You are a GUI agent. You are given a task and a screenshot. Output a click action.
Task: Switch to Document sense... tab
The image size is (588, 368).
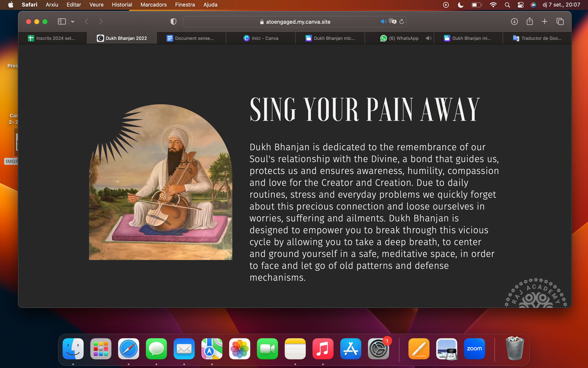pos(191,38)
